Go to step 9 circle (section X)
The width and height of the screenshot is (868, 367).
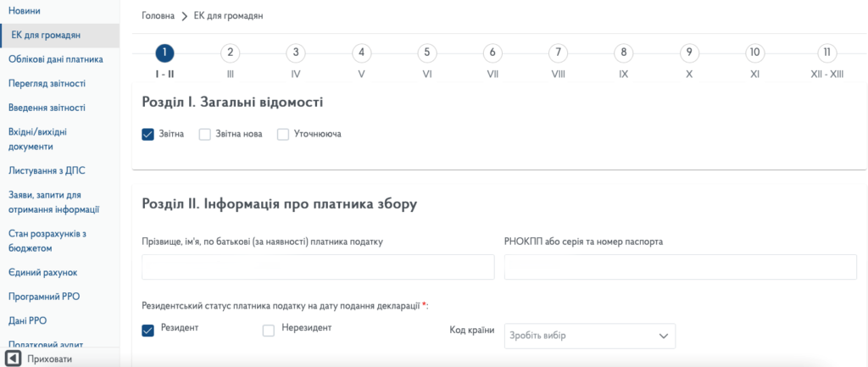pos(689,53)
